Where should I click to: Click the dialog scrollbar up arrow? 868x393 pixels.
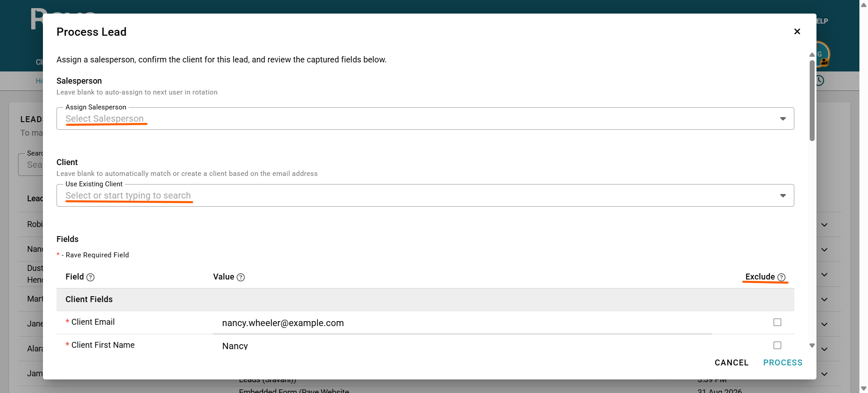[x=812, y=55]
